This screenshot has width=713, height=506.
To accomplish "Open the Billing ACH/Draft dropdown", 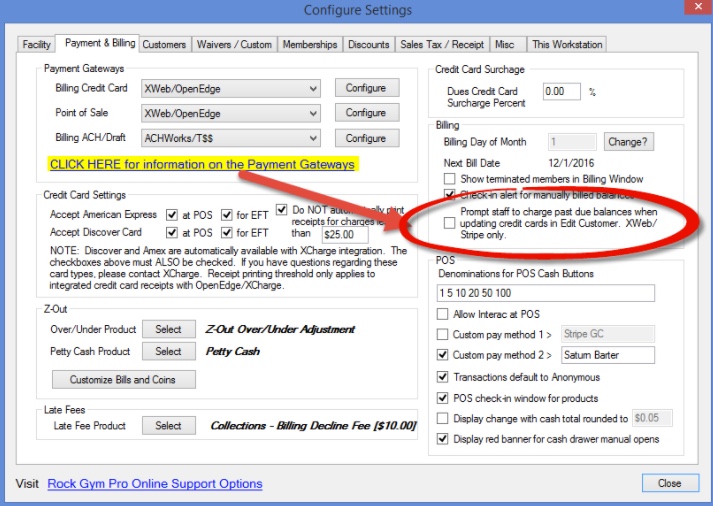I will (231, 138).
